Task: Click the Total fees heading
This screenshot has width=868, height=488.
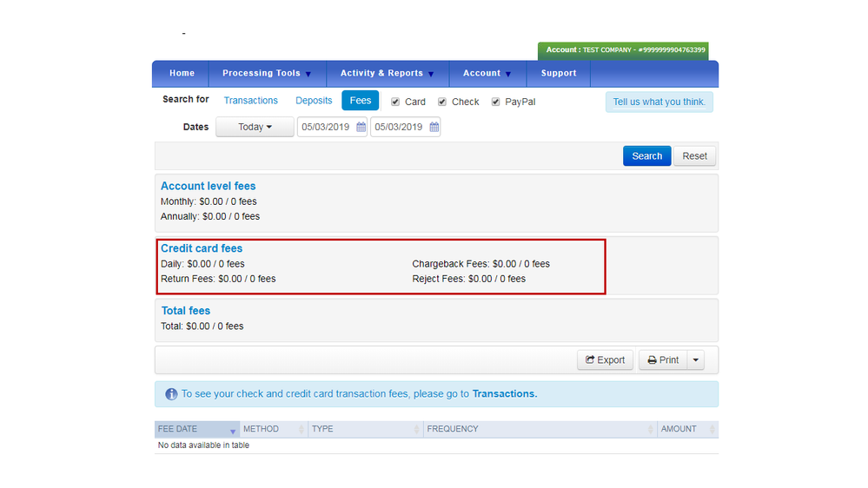Action: pyautogui.click(x=185, y=311)
